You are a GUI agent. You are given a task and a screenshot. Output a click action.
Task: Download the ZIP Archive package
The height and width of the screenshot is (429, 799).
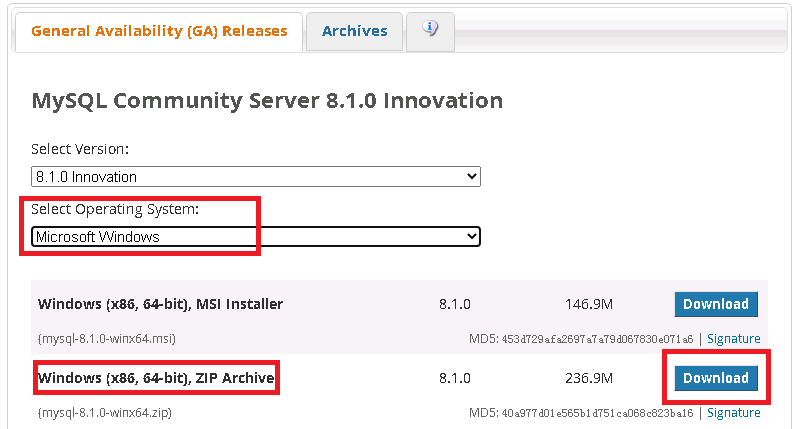(x=715, y=378)
